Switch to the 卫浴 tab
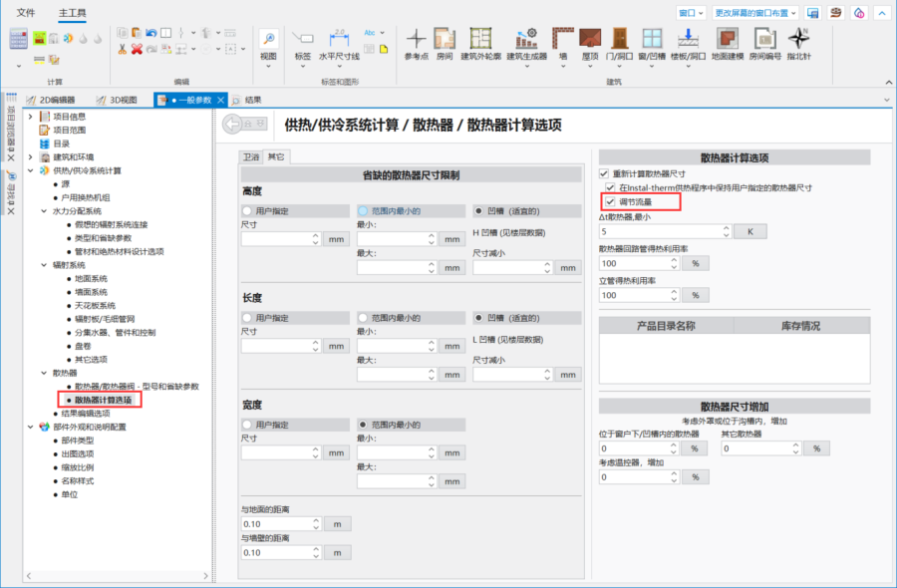897x588 pixels. pos(251,157)
